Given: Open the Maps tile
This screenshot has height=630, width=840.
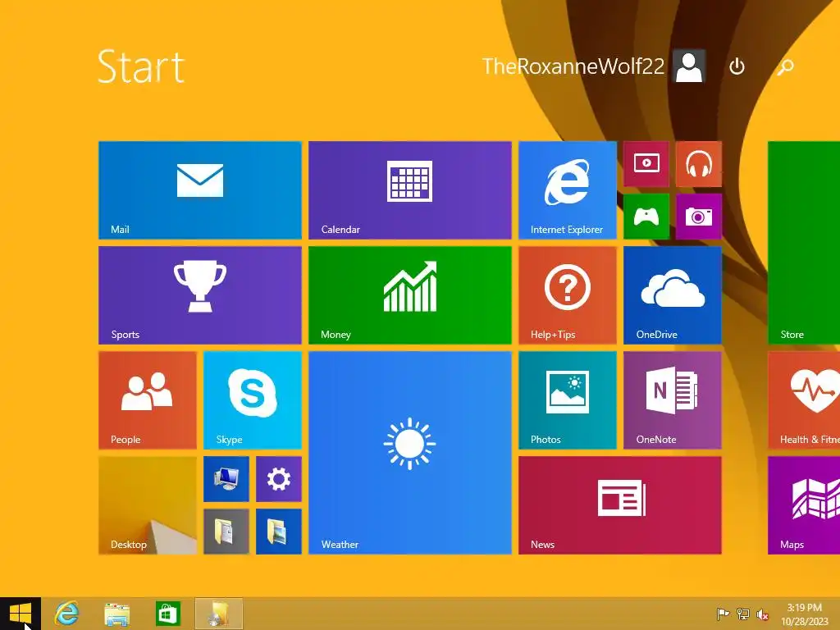Looking at the screenshot, I should pos(804,505).
